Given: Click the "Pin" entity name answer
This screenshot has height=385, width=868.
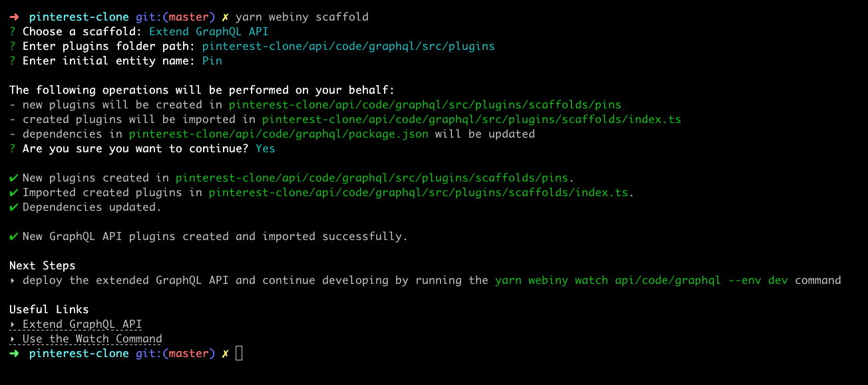Looking at the screenshot, I should pyautogui.click(x=212, y=61).
